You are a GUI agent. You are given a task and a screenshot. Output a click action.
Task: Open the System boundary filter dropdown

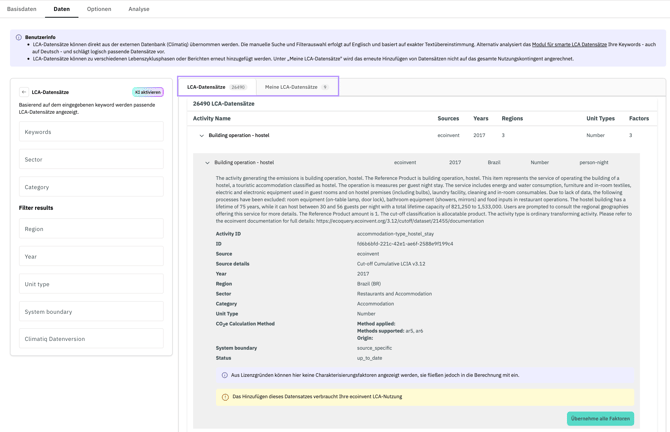click(91, 312)
